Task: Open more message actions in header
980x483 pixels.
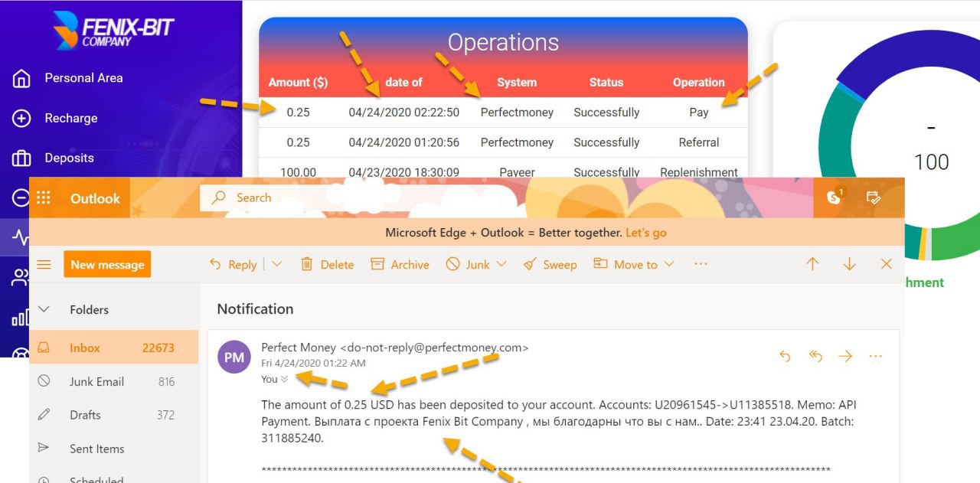Action: (x=876, y=356)
